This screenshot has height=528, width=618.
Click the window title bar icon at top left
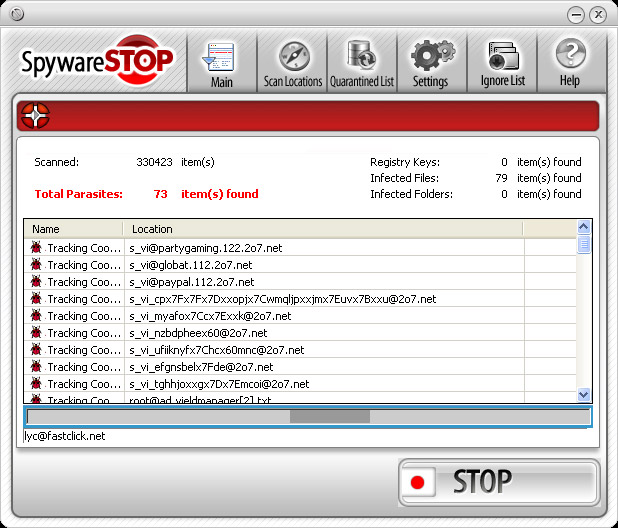coord(17,14)
